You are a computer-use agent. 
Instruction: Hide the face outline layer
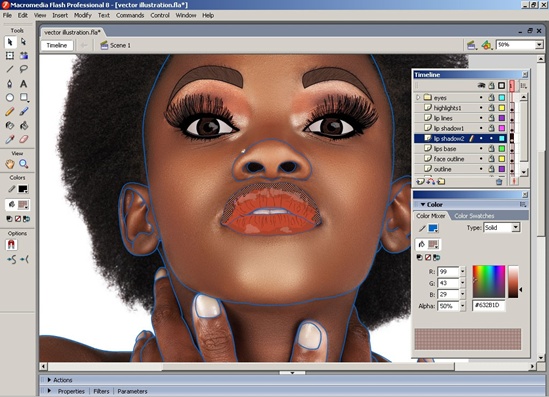pyautogui.click(x=481, y=159)
